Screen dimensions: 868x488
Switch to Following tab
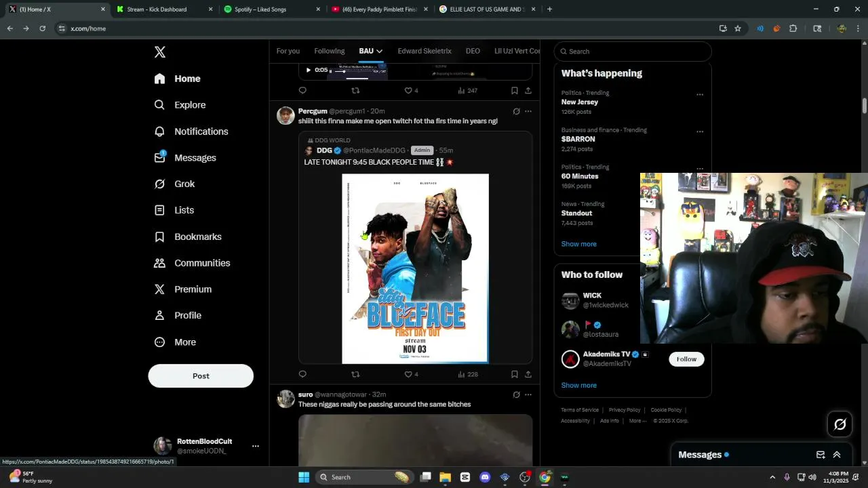(x=330, y=52)
